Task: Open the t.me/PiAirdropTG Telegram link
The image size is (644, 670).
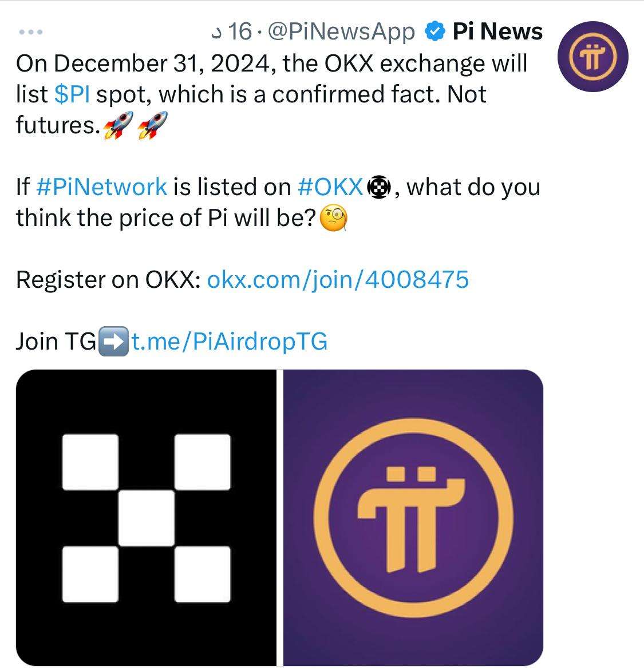Action: (229, 342)
